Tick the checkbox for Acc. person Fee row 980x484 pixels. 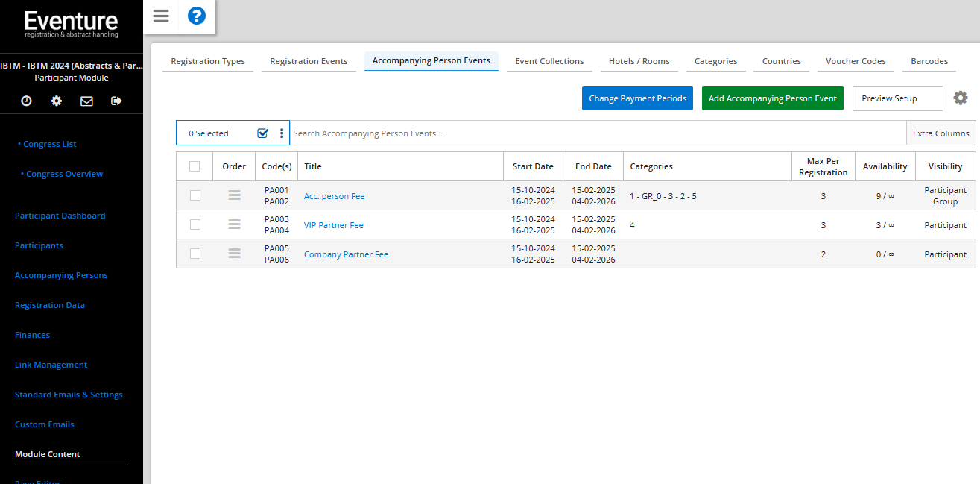tap(195, 195)
